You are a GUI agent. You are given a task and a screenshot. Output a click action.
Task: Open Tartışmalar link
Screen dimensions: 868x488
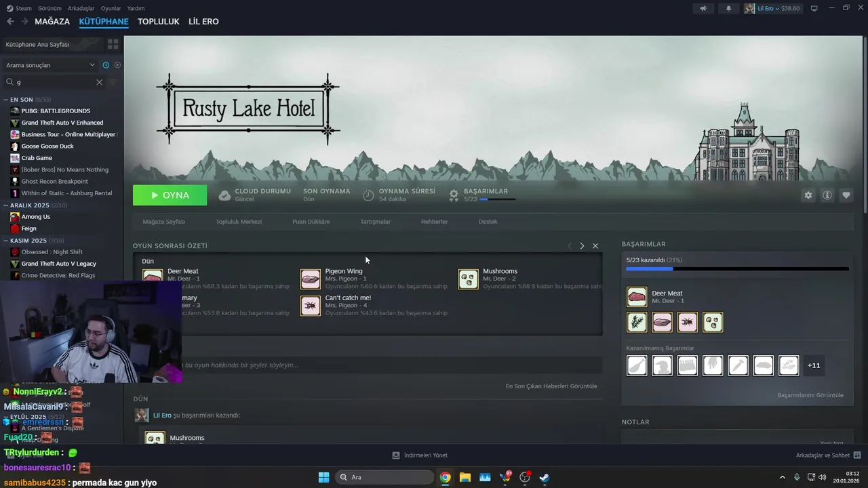[375, 222]
